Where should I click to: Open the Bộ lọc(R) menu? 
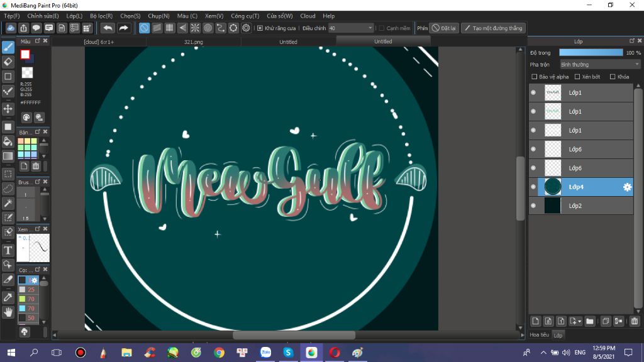[x=101, y=16]
